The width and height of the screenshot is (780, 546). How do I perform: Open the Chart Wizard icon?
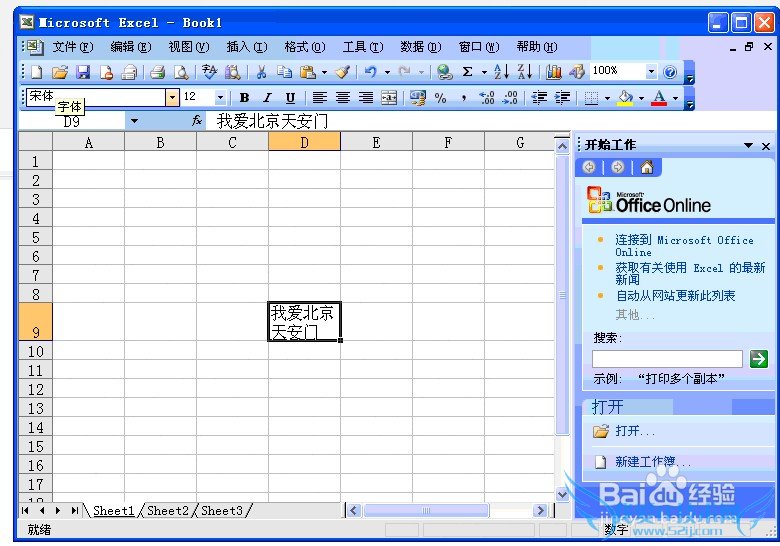(553, 72)
